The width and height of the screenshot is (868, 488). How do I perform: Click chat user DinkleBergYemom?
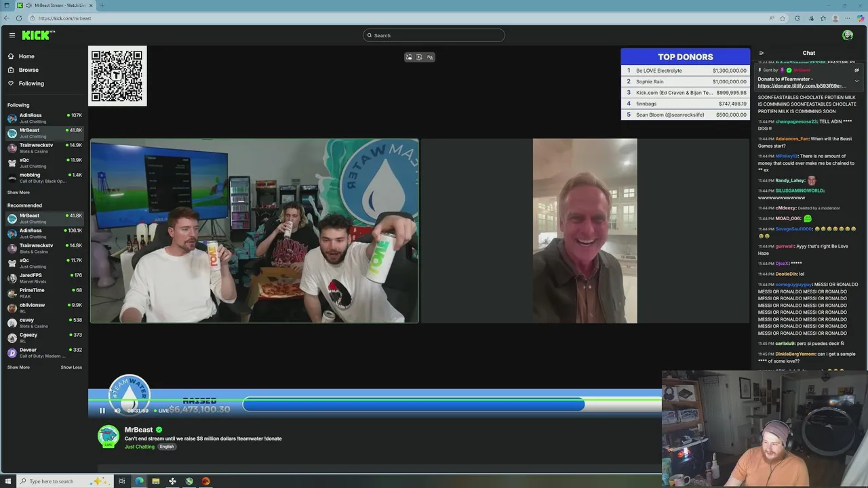pos(795,354)
